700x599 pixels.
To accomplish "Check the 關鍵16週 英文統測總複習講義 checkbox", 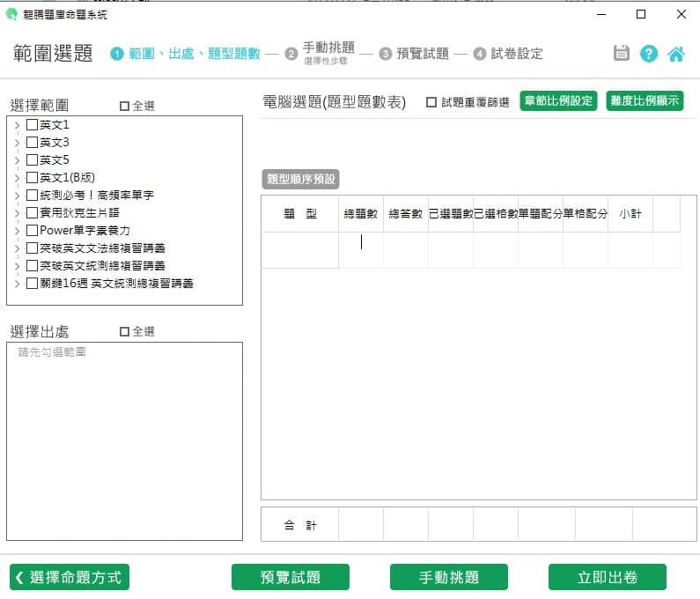I will pyautogui.click(x=32, y=283).
